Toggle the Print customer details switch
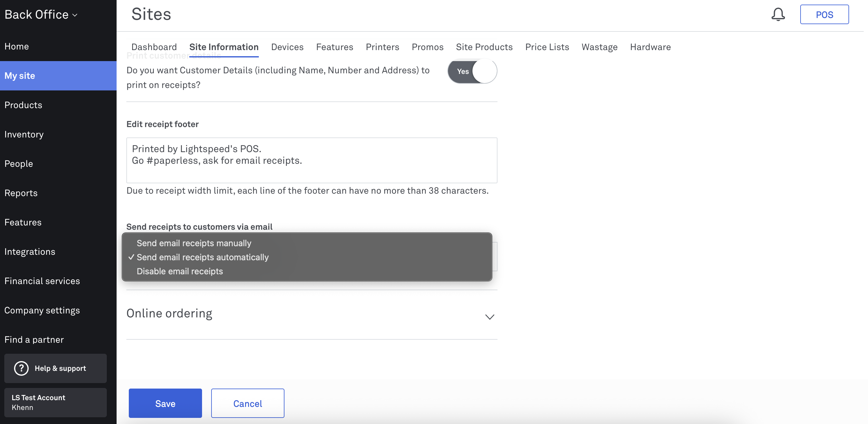This screenshot has width=868, height=424. tap(472, 71)
